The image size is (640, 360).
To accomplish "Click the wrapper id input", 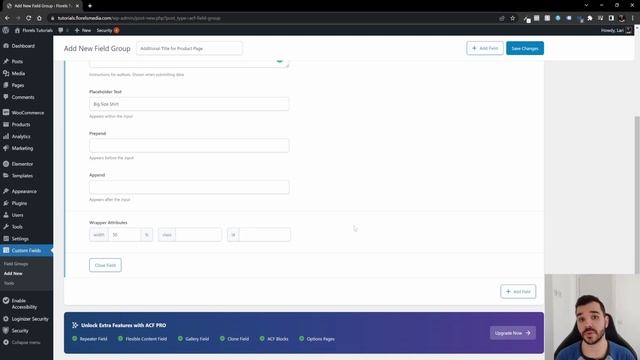I will pos(264,235).
